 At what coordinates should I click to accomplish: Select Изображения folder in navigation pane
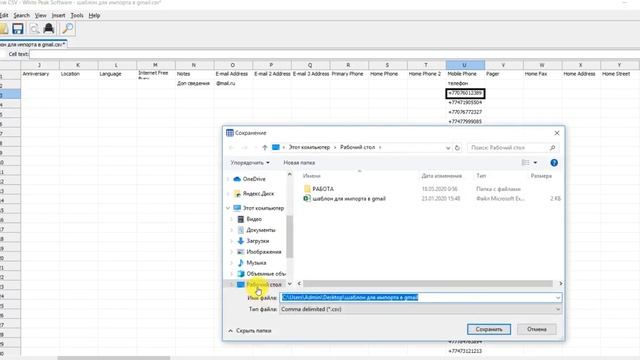(263, 252)
